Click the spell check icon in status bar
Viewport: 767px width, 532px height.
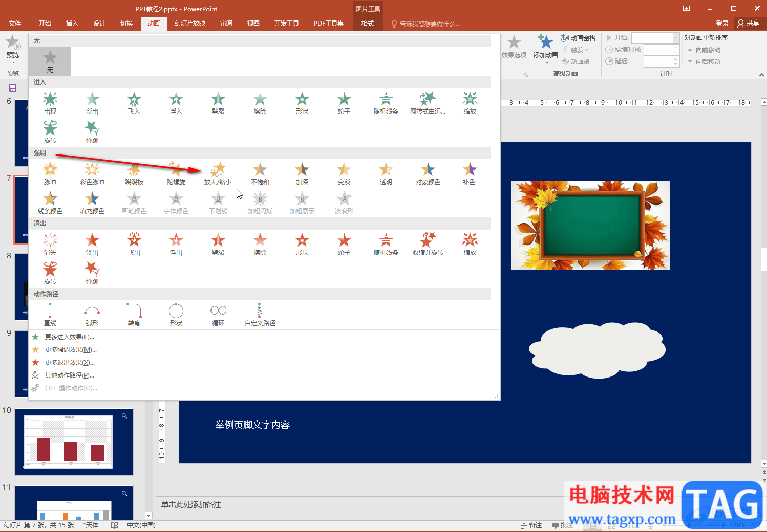115,525
